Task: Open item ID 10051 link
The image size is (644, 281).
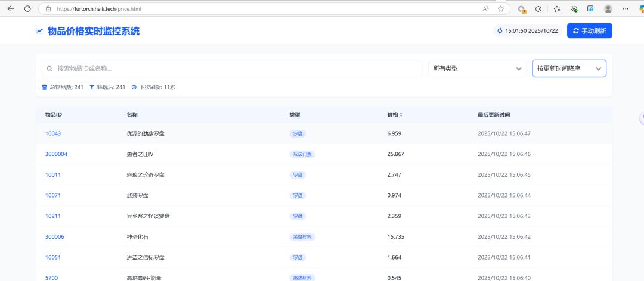Action: click(53, 257)
